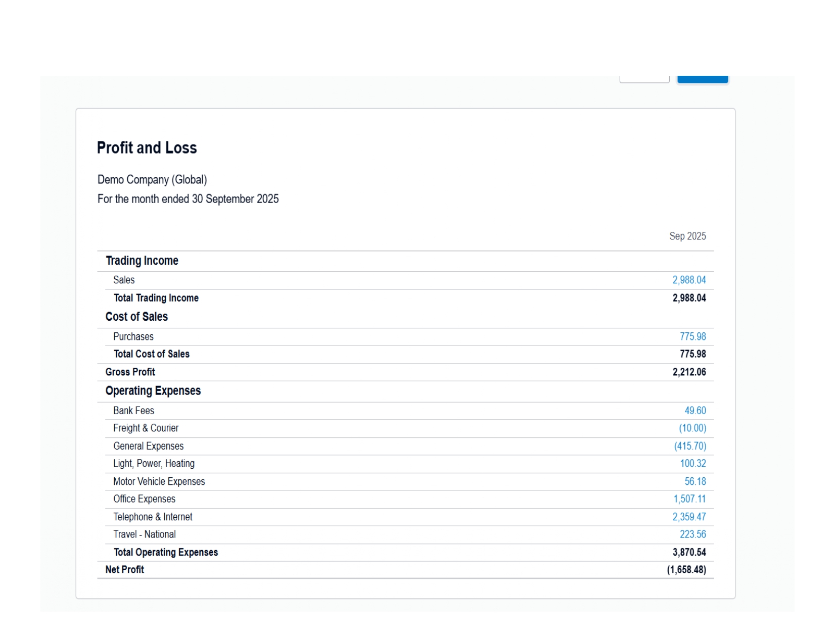
Task: Click the Total Trading Income row label
Action: (156, 298)
